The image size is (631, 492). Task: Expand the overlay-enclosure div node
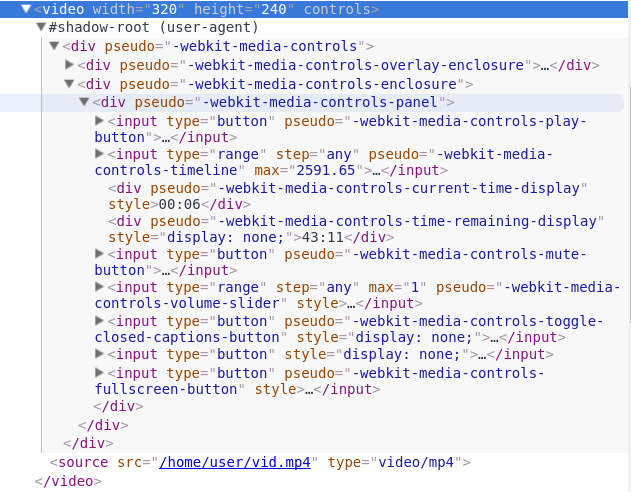point(69,65)
